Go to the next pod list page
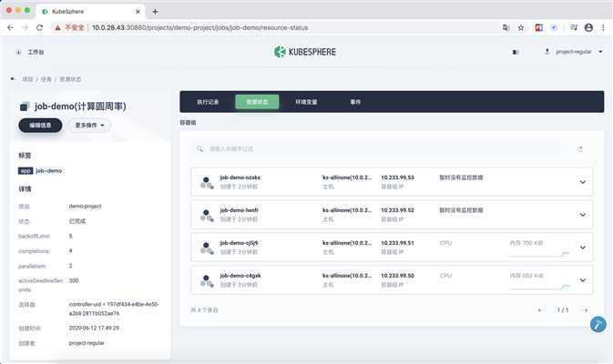Image resolution: width=613 pixels, height=364 pixels. point(585,310)
